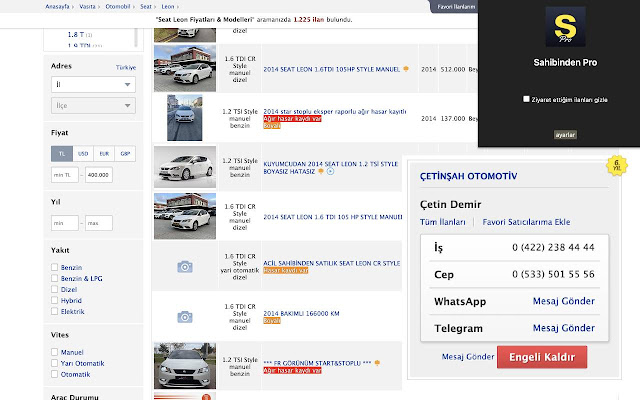Click the minimum year field
The height and width of the screenshot is (400, 640).
pos(64,223)
